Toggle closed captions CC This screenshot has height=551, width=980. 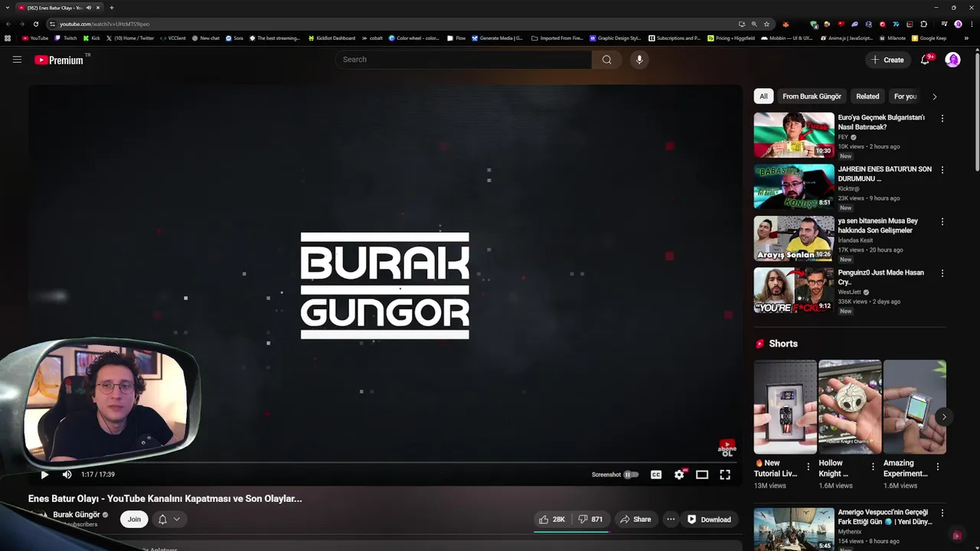click(656, 474)
